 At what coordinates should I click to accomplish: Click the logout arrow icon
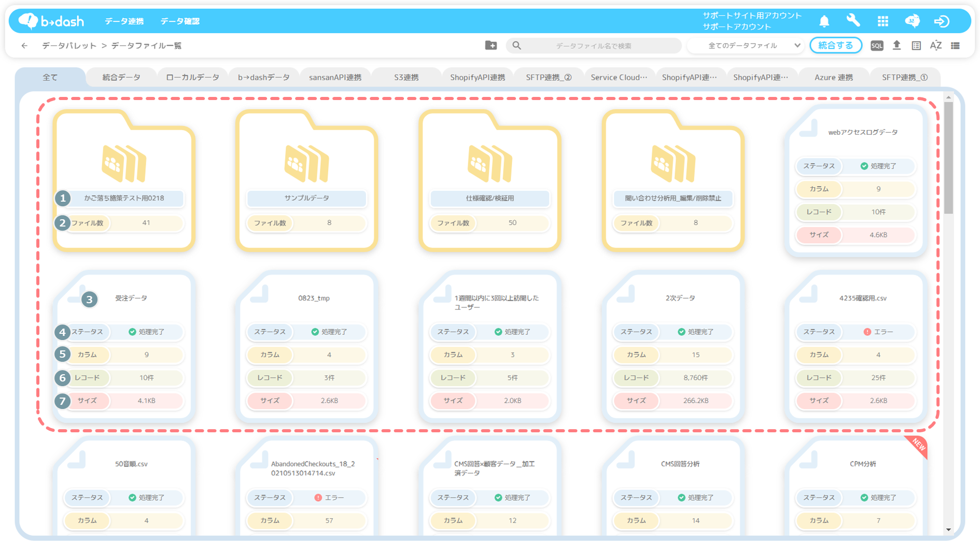pyautogui.click(x=941, y=21)
